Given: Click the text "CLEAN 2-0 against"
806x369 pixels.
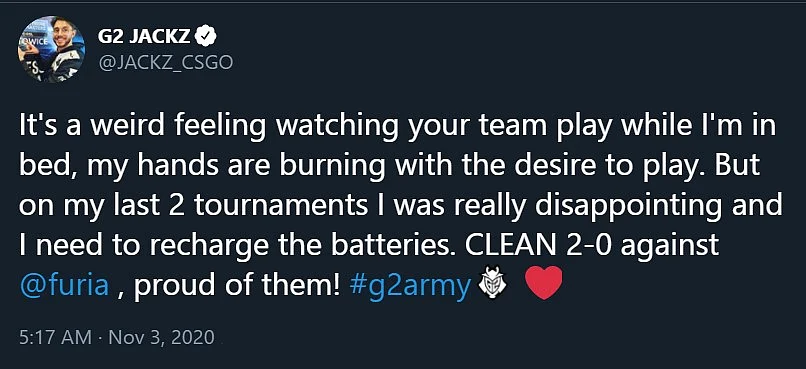Looking at the screenshot, I should pyautogui.click(x=588, y=246).
